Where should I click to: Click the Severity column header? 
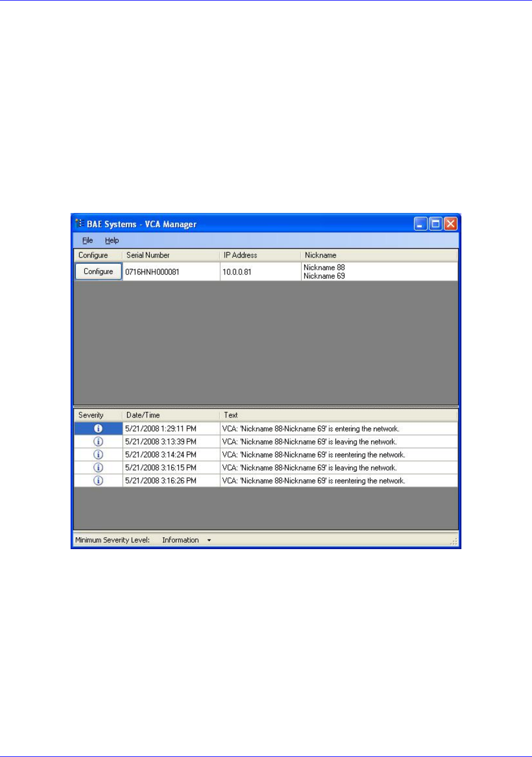click(98, 415)
